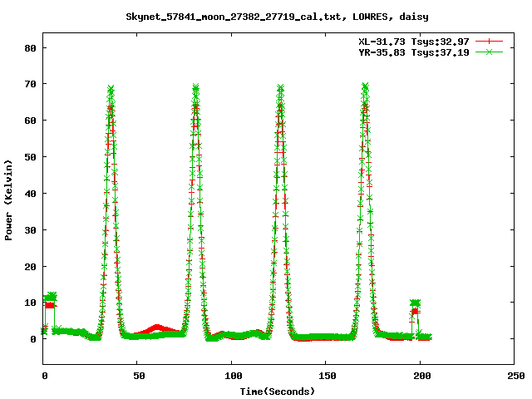This screenshot has height=399, width=532.
Task: Click the 30 tick label on y-axis
Action: coord(31,230)
